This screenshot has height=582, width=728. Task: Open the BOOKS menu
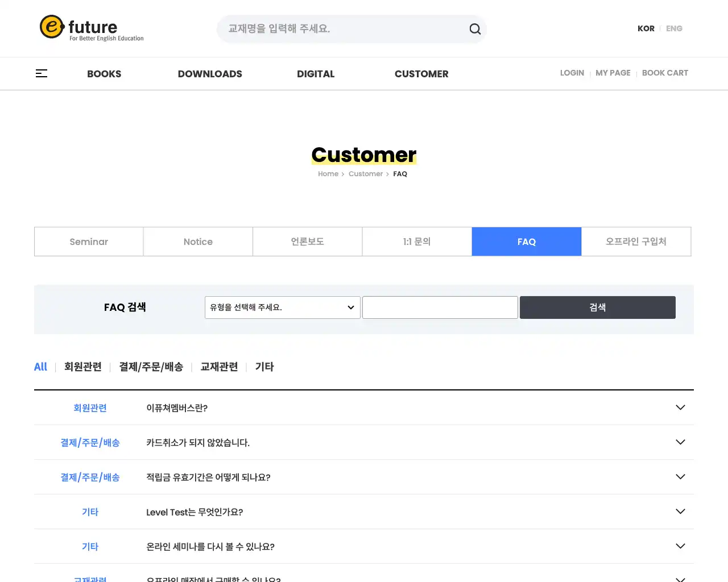coord(104,74)
